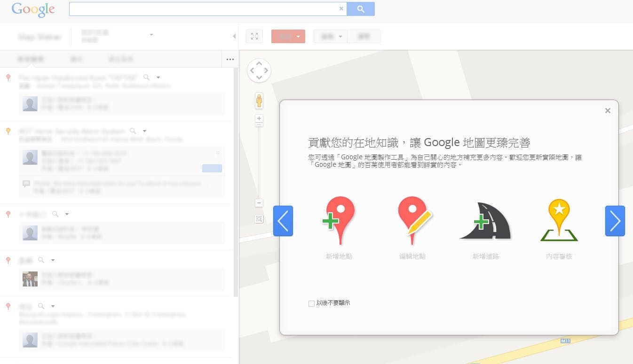
Task: Click the 以後不要顯示 label text
Action: (x=333, y=303)
